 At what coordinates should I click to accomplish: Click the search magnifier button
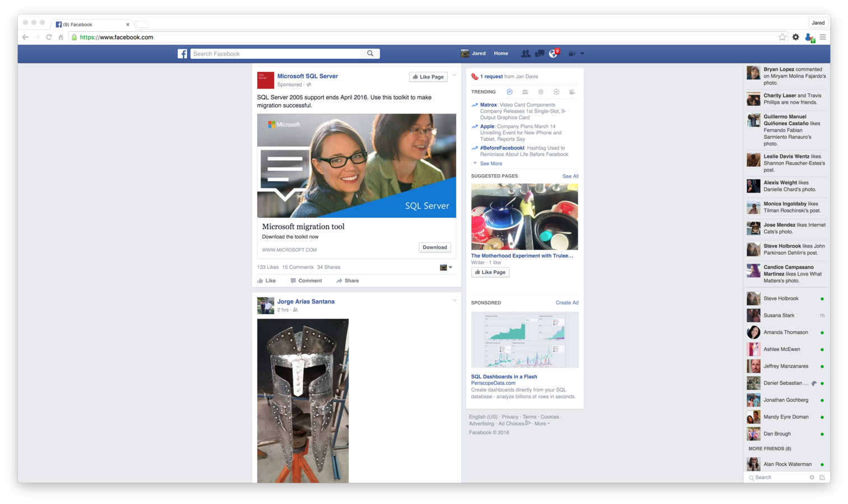click(x=370, y=54)
